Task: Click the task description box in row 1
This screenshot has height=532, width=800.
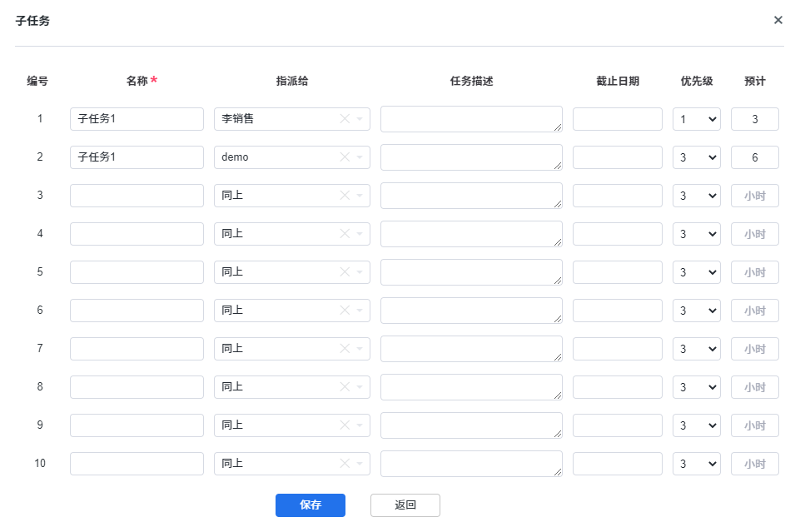Action: coord(470,119)
